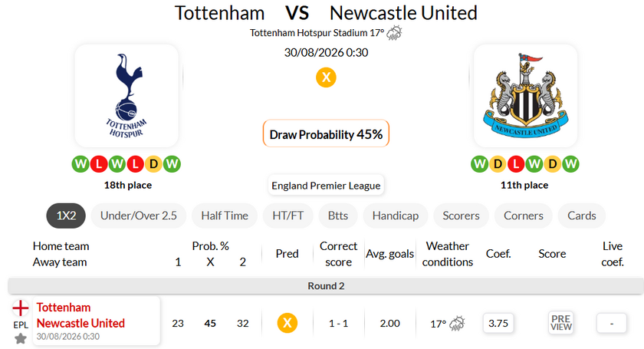The image size is (644, 349).
Task: Click the PRE VIEW button
Action: (x=561, y=323)
